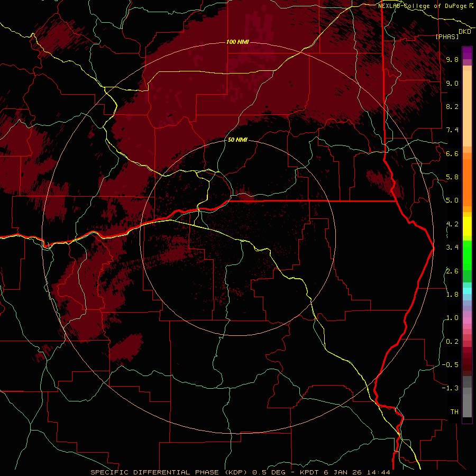Click the "50 NMI" range ring label
The image size is (476, 476).
pos(237,140)
